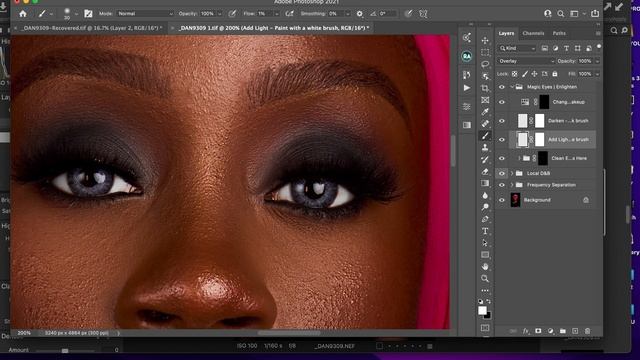Select the Path Selection tool
The width and height of the screenshot is (640, 360).
[x=485, y=243]
